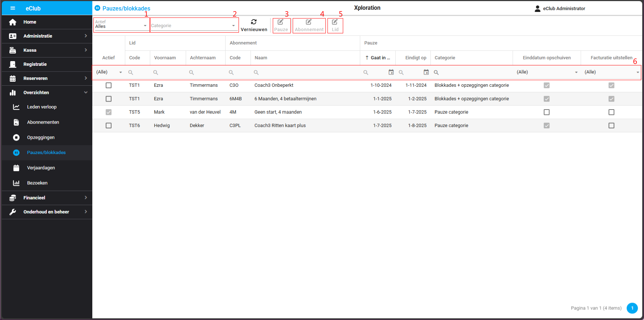Toggle Actief checkbox for Hedwig Dekker

[109, 125]
